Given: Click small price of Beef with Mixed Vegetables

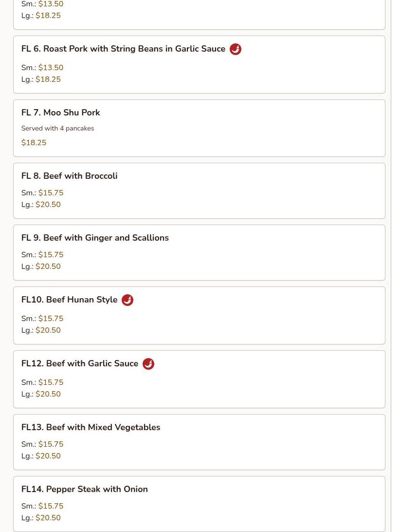Looking at the screenshot, I should tap(51, 444).
